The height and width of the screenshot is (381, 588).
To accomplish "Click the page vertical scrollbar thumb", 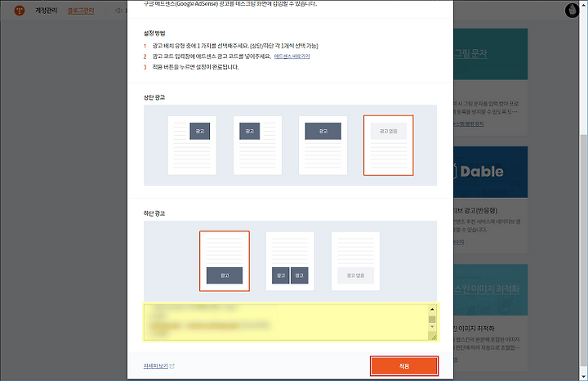I will (x=583, y=252).
